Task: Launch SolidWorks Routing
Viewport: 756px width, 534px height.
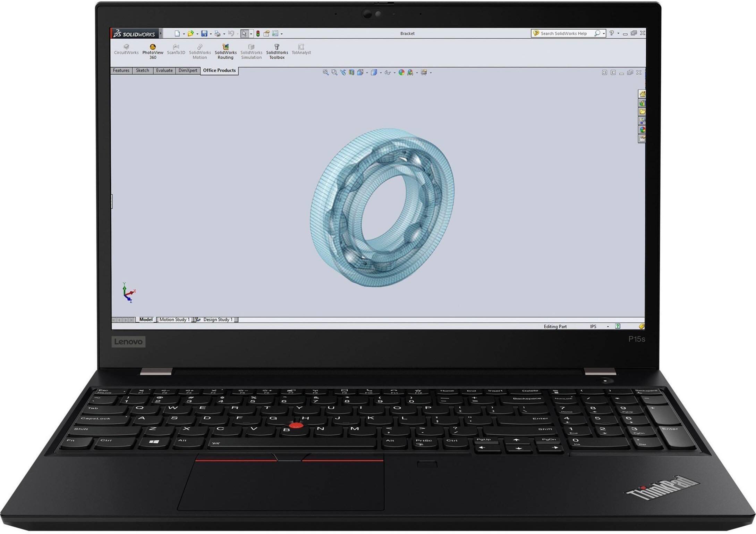Action: pyautogui.click(x=226, y=50)
